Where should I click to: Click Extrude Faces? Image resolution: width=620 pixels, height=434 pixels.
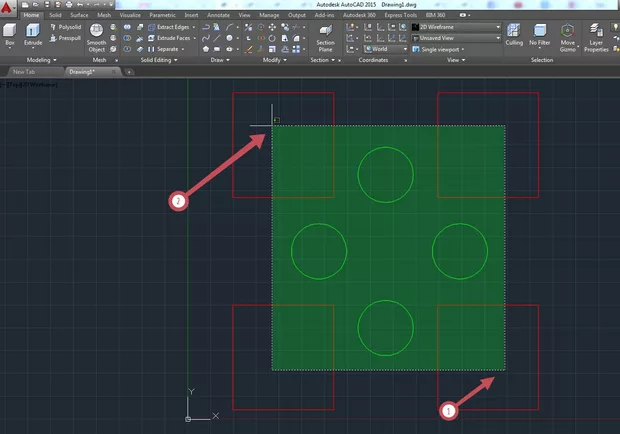click(169, 38)
